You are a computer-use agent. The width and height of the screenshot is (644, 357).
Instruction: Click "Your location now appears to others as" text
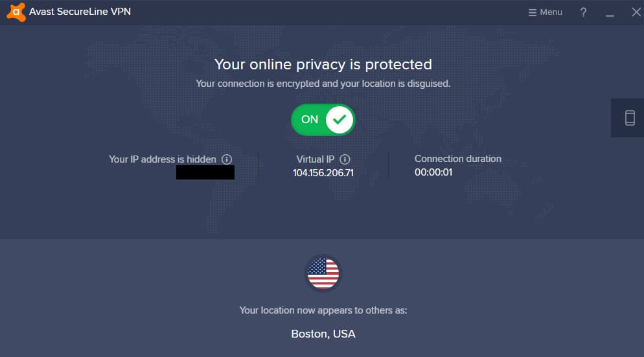click(323, 310)
